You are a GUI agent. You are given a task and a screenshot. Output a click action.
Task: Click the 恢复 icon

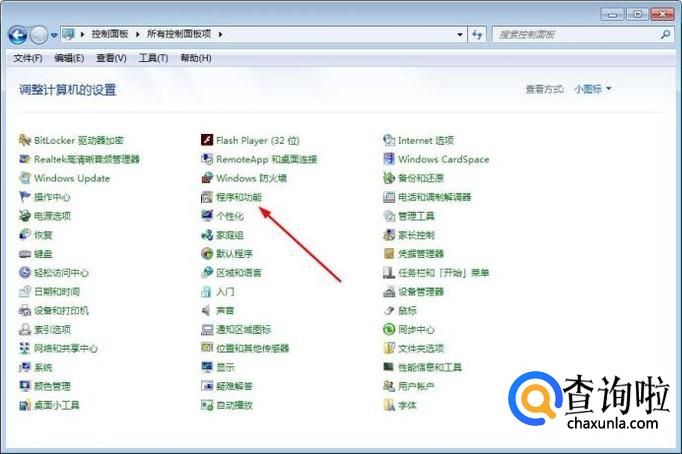point(24,235)
